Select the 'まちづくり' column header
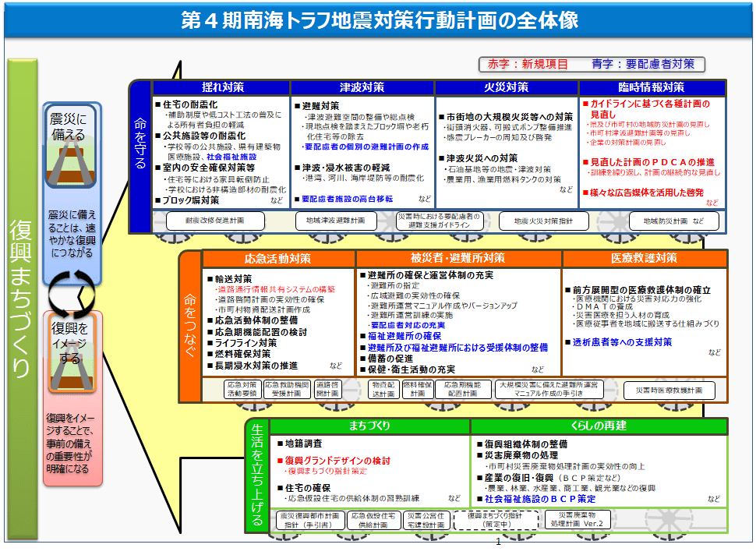The image size is (756, 555). [369, 426]
